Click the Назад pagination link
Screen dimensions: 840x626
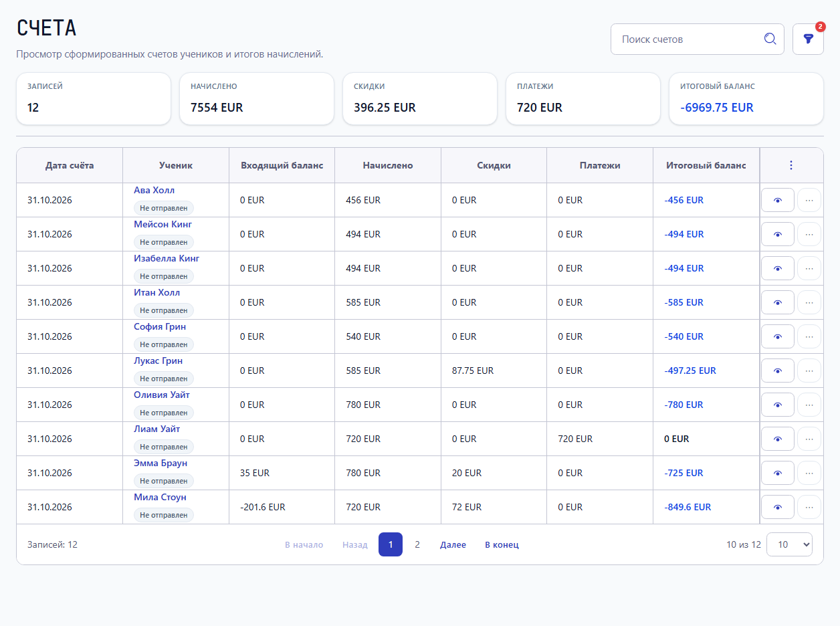coord(355,544)
